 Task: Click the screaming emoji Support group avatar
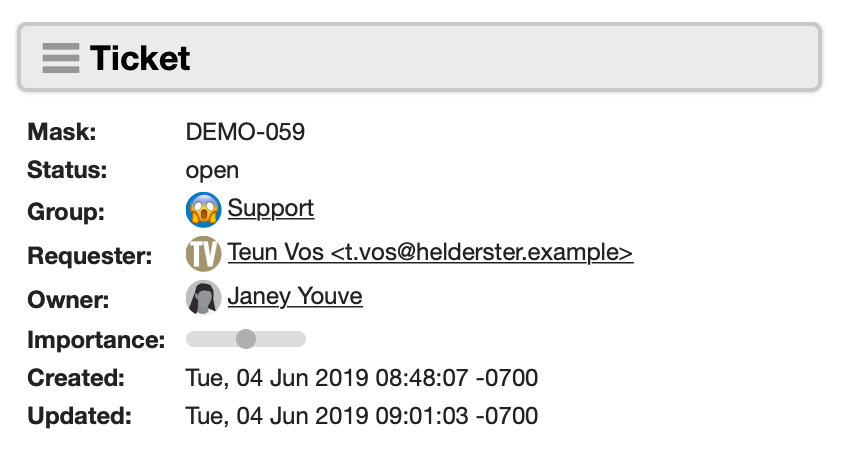coord(203,209)
